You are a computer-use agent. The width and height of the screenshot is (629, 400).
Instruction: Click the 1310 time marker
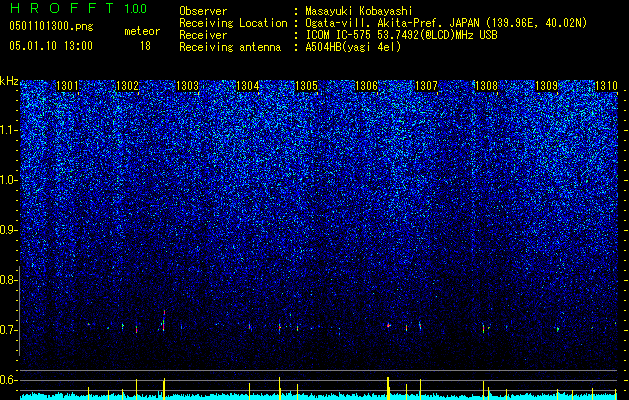pos(606,86)
